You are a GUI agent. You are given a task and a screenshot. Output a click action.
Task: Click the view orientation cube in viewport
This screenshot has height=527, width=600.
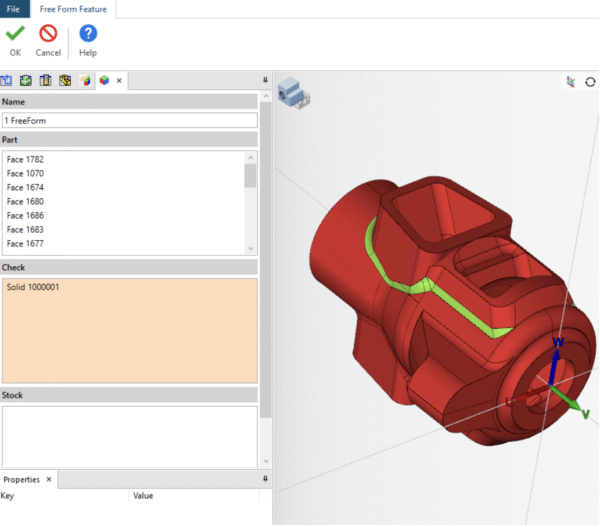coord(293,93)
